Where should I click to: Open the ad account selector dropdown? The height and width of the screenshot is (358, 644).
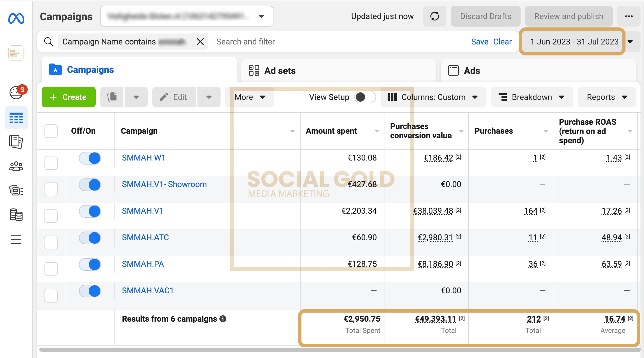[187, 16]
